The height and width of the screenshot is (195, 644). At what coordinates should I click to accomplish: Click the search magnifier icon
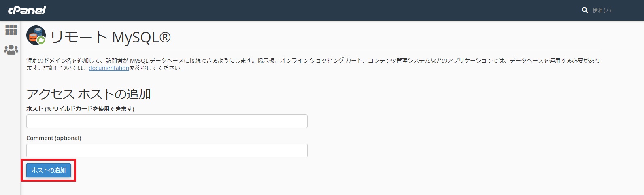(x=584, y=10)
